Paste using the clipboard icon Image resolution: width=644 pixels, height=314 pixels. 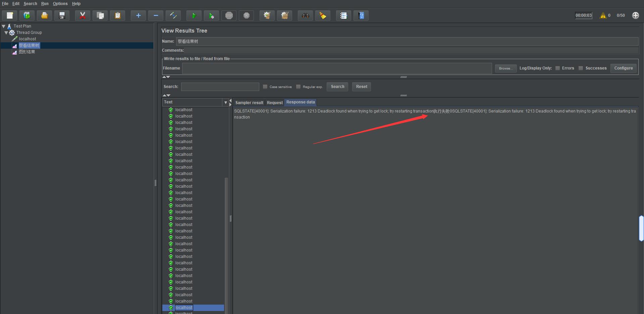point(117,15)
